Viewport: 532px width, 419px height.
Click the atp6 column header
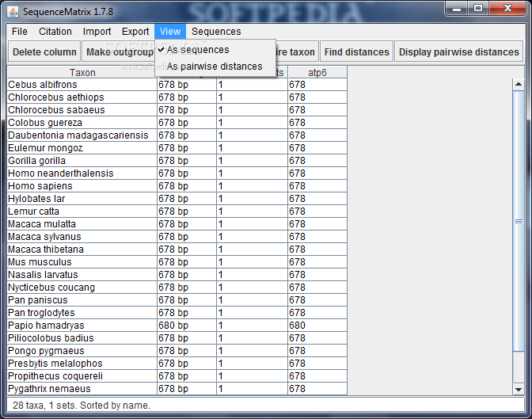tap(317, 72)
